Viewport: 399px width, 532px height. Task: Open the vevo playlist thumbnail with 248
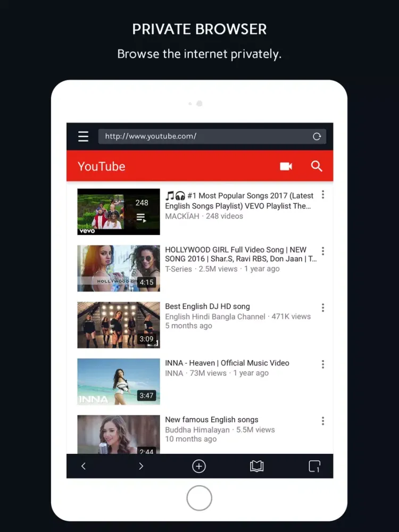click(119, 212)
